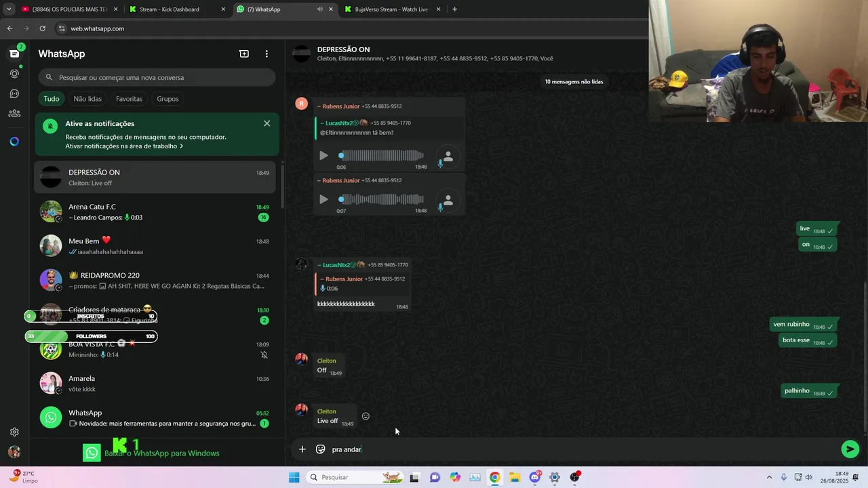The image size is (868, 488).
Task: Click Ativar notificações na área de trabalho
Action: pyautogui.click(x=124, y=146)
